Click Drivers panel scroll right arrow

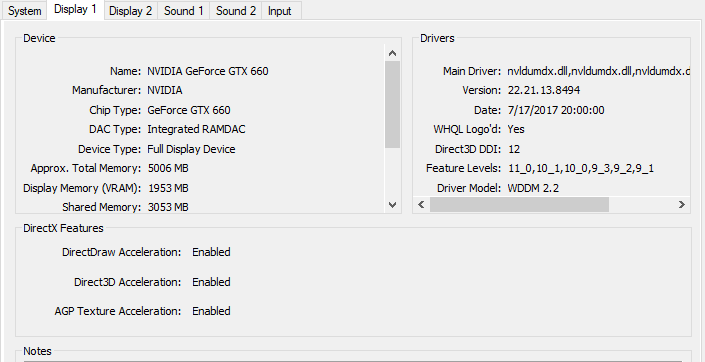682,205
